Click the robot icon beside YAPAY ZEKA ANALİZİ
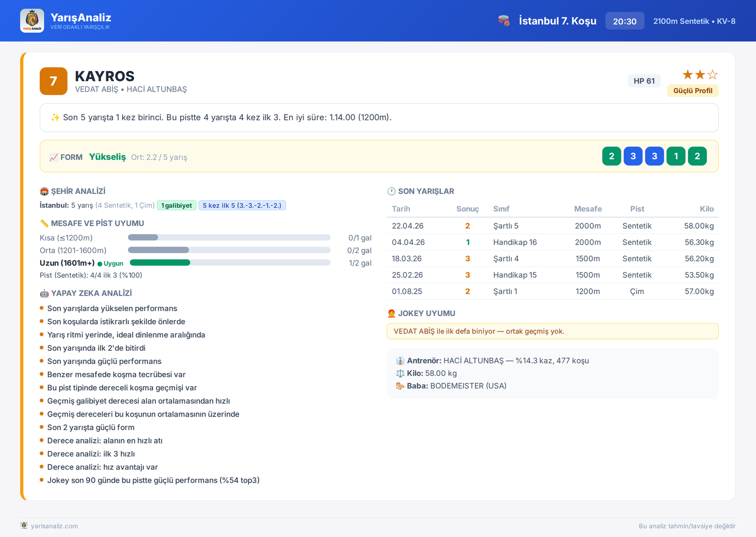This screenshot has height=537, width=756. click(x=44, y=293)
